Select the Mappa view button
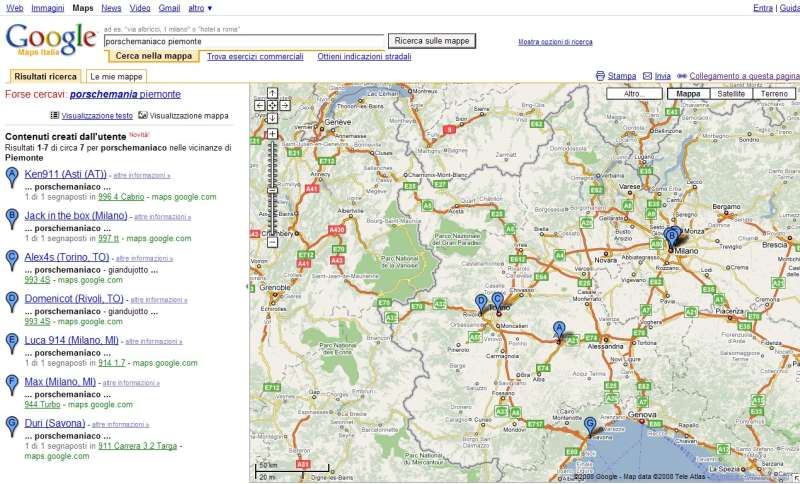Image resolution: width=800 pixels, height=484 pixels. (688, 94)
